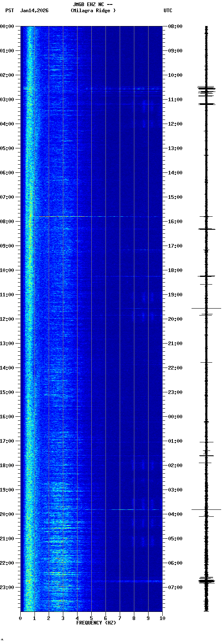Click the 0 Hz frequency tick label
This screenshot has height=644, width=224.
pos(20,618)
